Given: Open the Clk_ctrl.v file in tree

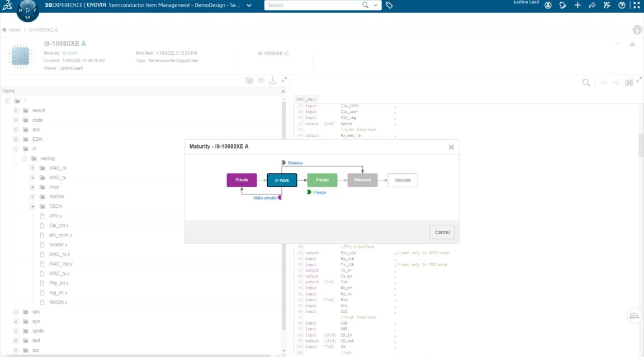Looking at the screenshot, I should 58,226.
